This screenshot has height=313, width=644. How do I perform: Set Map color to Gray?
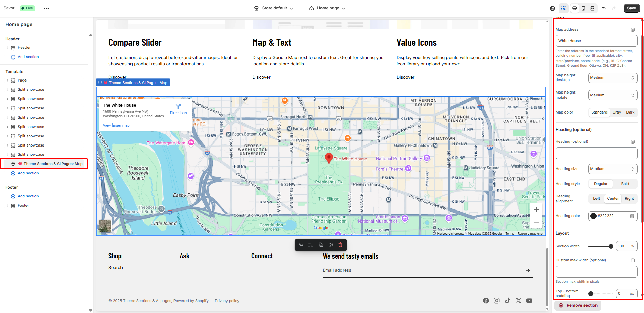coord(617,112)
